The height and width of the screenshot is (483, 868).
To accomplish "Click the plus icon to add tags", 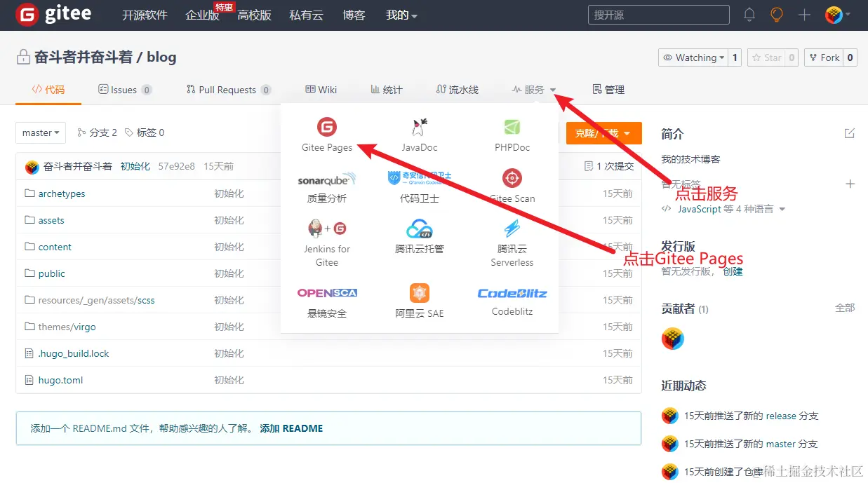I will click(850, 184).
